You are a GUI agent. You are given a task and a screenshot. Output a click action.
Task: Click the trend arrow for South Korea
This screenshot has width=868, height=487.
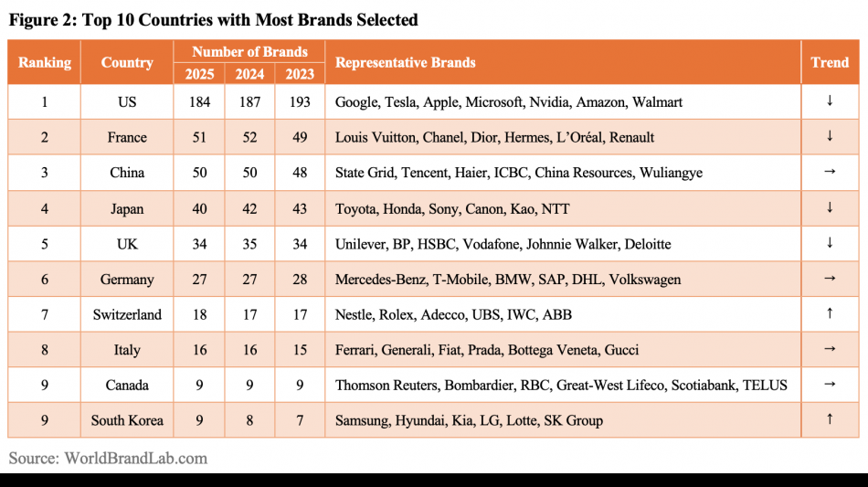830,420
